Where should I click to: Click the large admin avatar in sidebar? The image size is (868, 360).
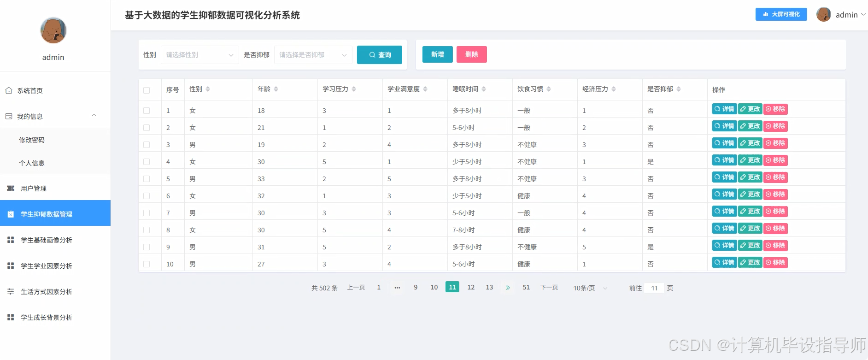[53, 30]
